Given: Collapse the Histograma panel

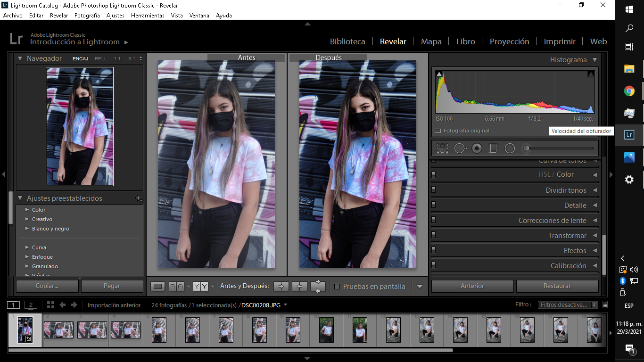Looking at the screenshot, I should click(594, 60).
